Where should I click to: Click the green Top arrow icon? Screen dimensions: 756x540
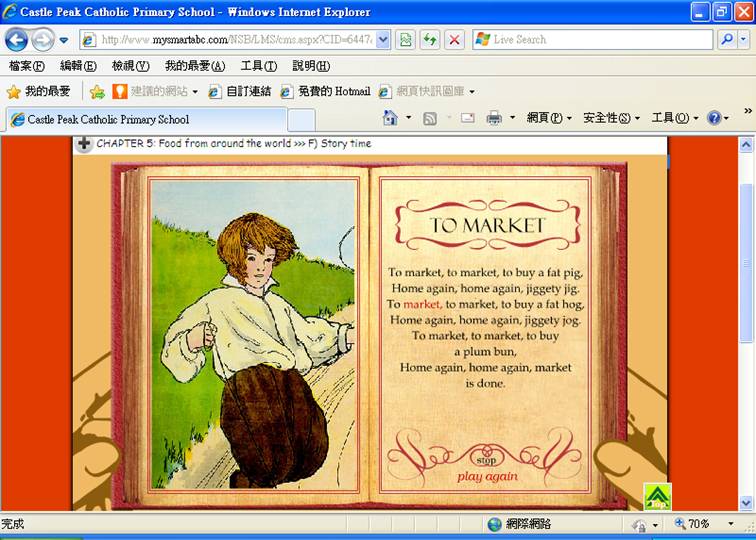click(x=657, y=497)
